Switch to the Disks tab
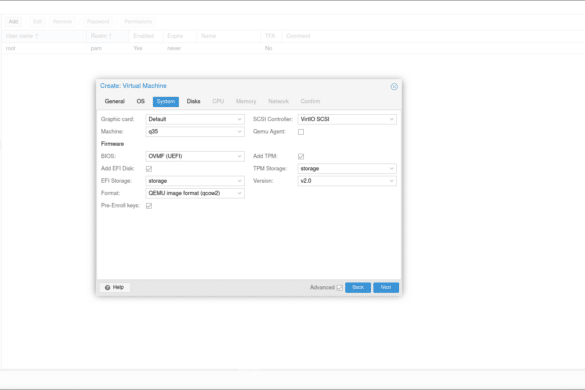 (194, 102)
